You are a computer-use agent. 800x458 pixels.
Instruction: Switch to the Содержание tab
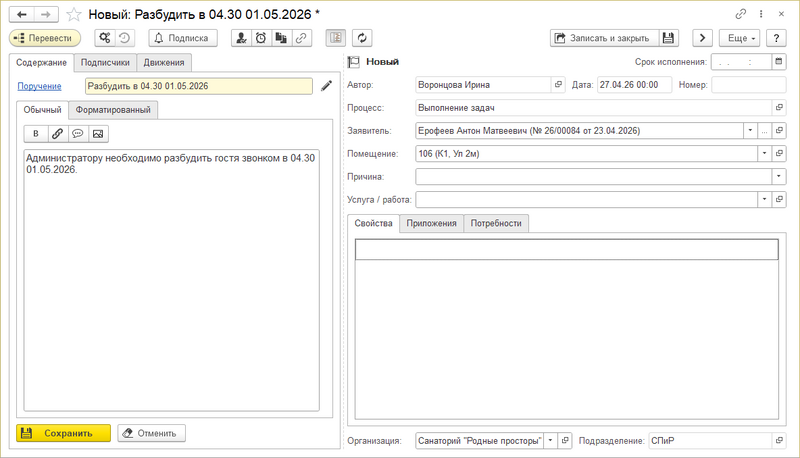click(x=41, y=63)
